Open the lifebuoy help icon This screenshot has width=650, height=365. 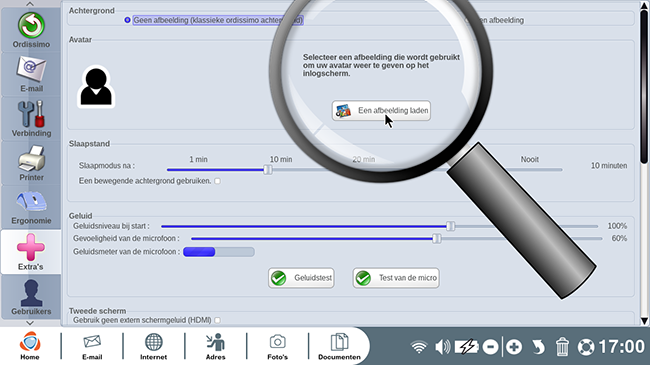point(586,347)
